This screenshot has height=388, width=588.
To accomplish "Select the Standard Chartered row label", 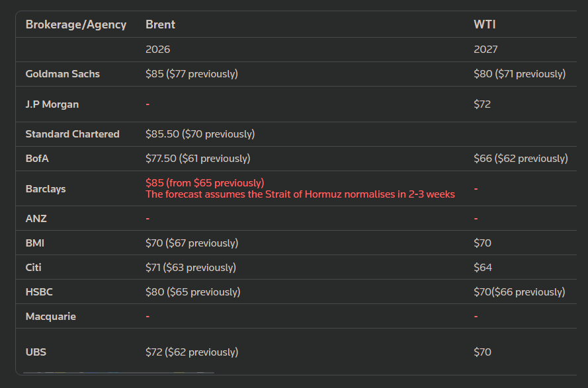I will coord(72,134).
